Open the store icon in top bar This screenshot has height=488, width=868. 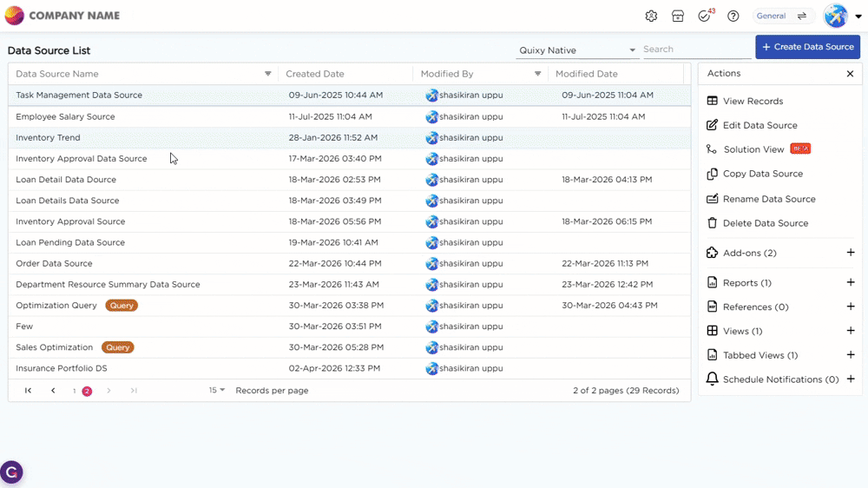(x=678, y=16)
